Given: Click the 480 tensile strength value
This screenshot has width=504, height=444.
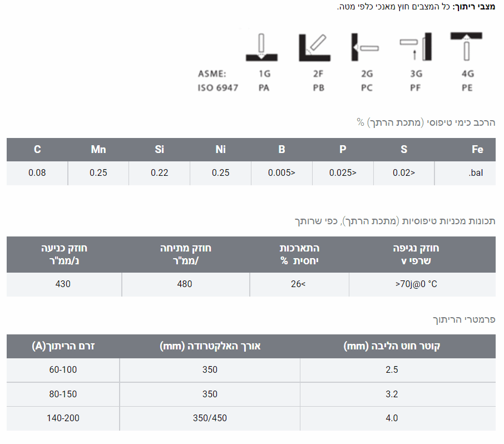Looking at the screenshot, I should pyautogui.click(x=185, y=284).
